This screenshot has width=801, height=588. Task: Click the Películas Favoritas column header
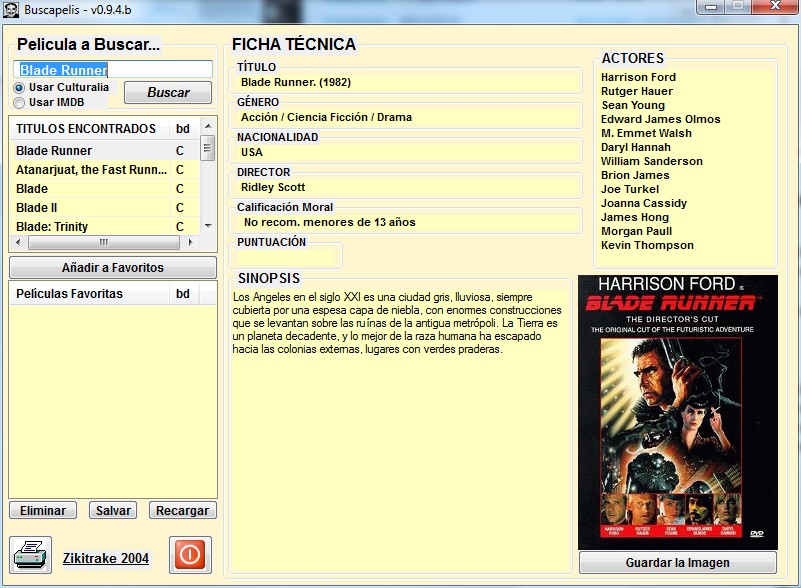point(89,294)
